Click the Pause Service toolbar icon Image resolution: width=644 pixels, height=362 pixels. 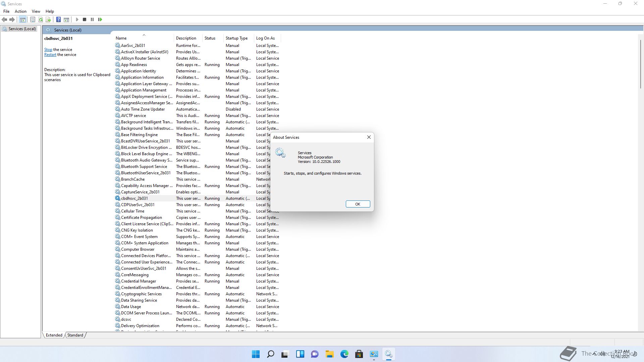pos(92,19)
